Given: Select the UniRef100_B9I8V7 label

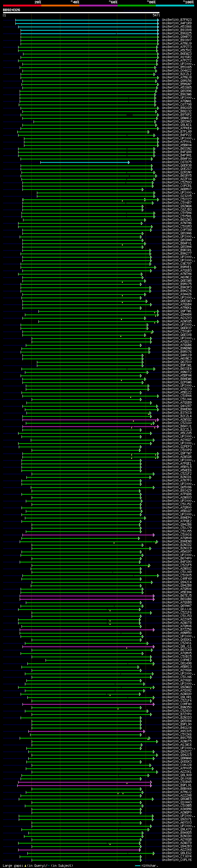Looking at the screenshot, I should click(176, 40).
